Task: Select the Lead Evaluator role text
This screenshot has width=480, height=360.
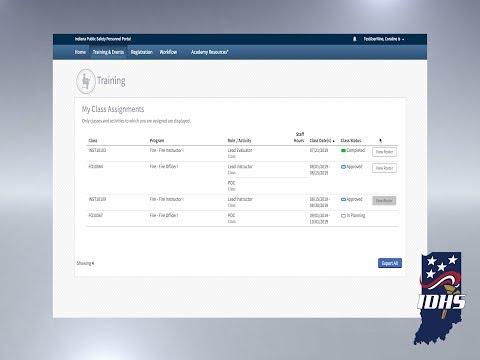Action: [240, 150]
